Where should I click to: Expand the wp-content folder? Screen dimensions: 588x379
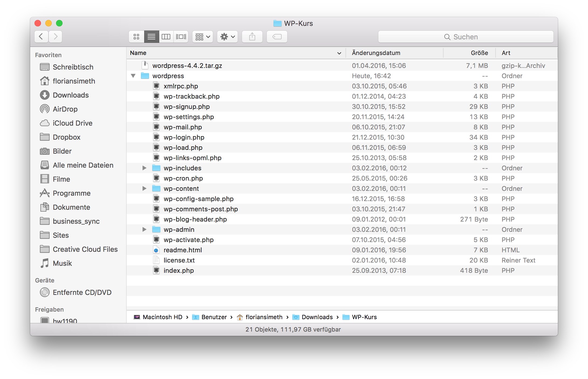144,189
